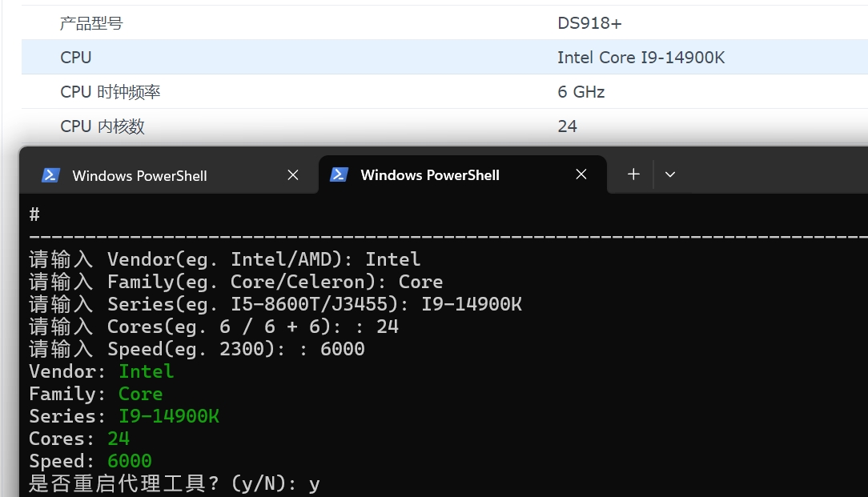Expand the terminal profile dropdown arrow
Viewport: 868px width, 497px height.
click(670, 174)
